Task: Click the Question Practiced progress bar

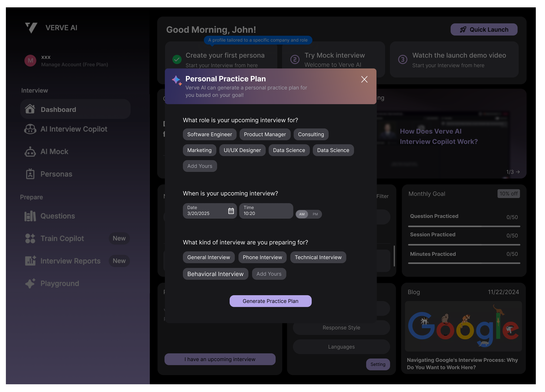Action: pos(464,227)
